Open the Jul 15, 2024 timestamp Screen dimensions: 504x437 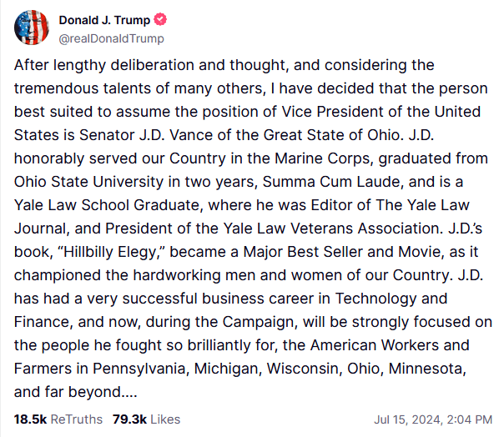[432, 419]
